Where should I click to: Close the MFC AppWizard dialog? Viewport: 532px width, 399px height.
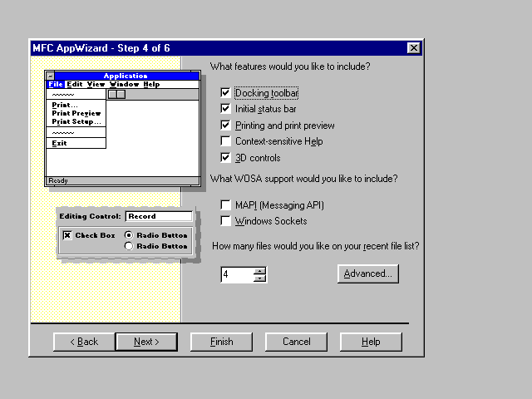pos(413,47)
